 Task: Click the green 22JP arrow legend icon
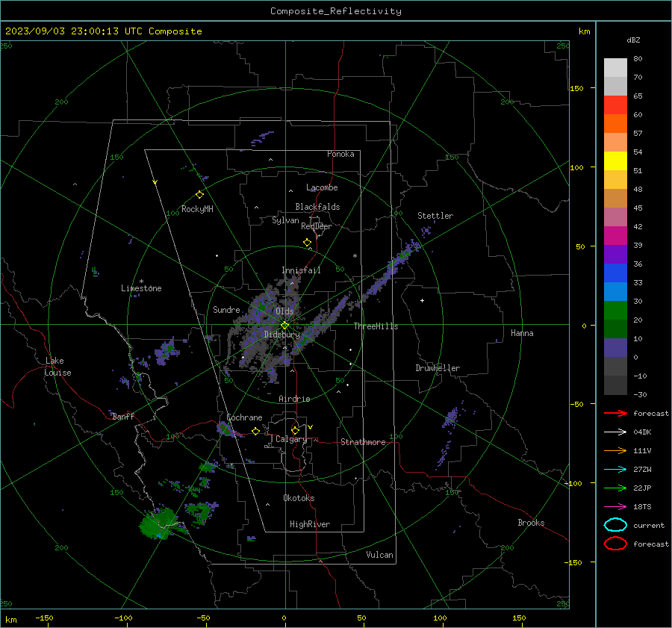click(x=615, y=488)
